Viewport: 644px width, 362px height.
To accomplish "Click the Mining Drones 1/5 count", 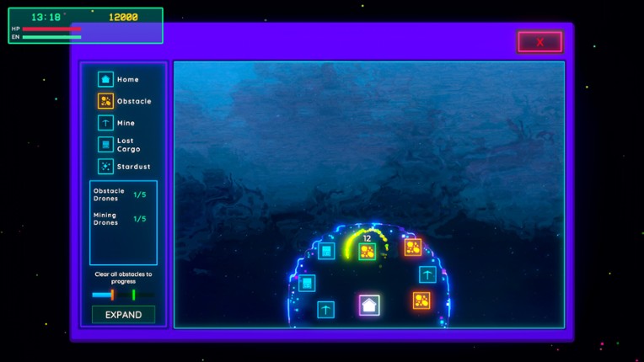I will point(140,219).
